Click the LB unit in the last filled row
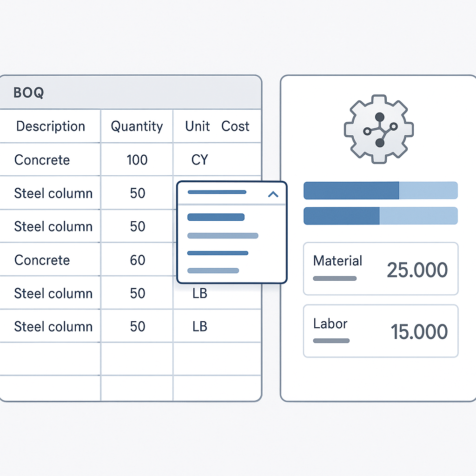Image resolution: width=476 pixels, height=476 pixels. coord(200,327)
